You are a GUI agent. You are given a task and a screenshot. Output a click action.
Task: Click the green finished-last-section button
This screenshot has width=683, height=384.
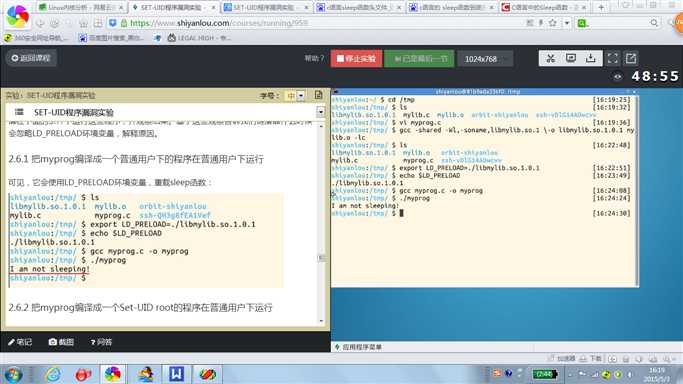[x=419, y=58]
